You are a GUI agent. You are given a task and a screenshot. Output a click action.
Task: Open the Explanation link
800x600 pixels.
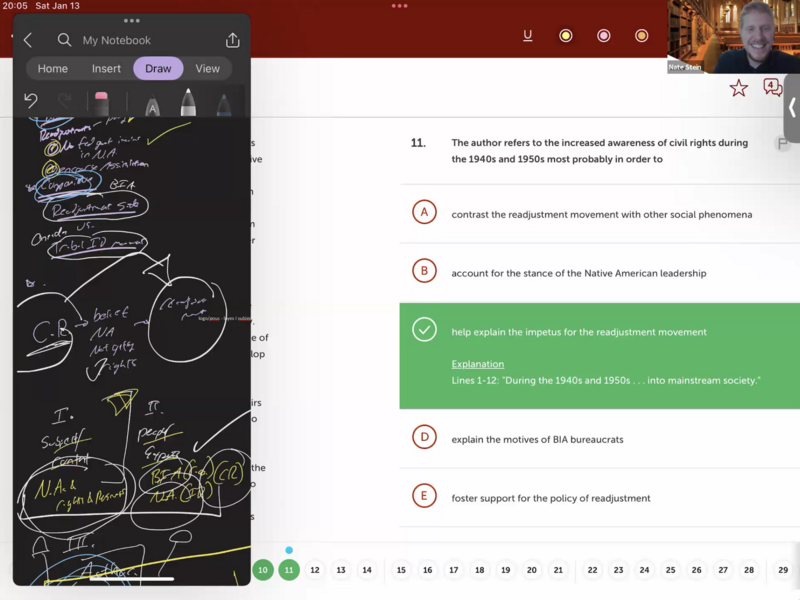tap(477, 364)
